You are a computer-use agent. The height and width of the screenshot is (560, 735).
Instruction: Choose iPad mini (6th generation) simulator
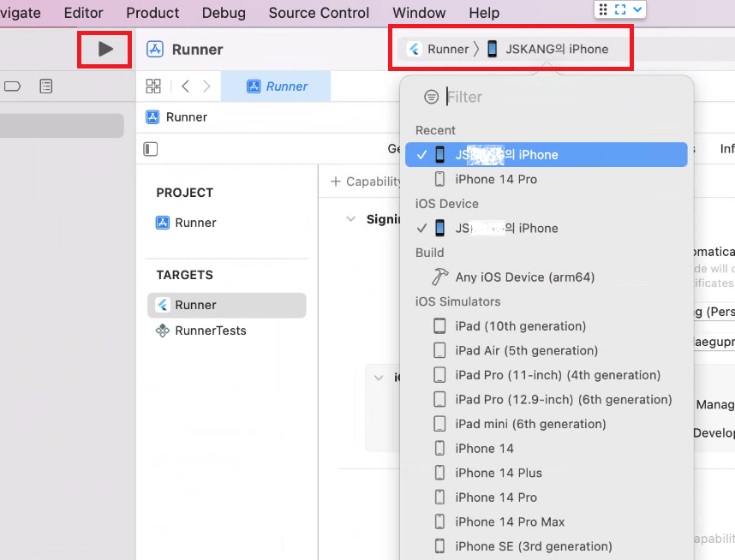[x=546, y=424]
